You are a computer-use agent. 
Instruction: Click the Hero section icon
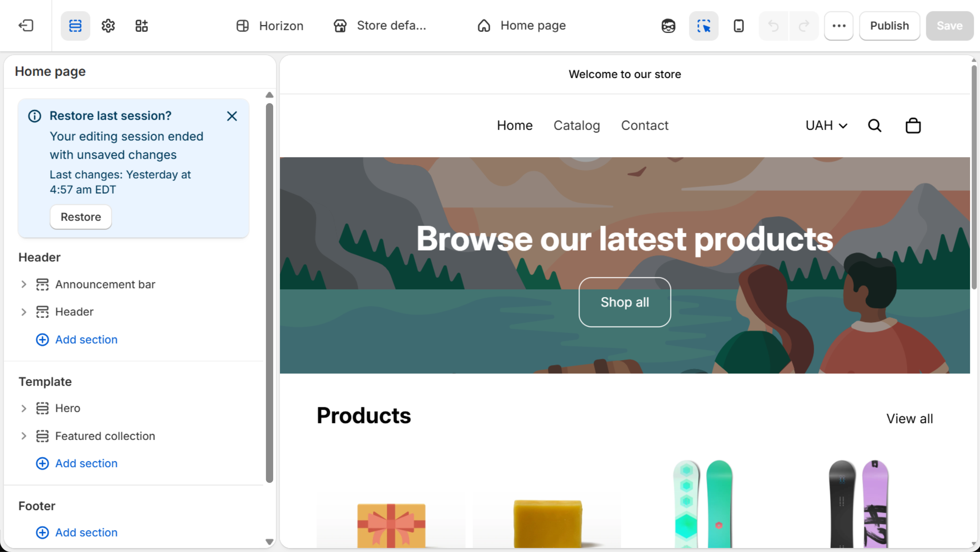click(42, 408)
